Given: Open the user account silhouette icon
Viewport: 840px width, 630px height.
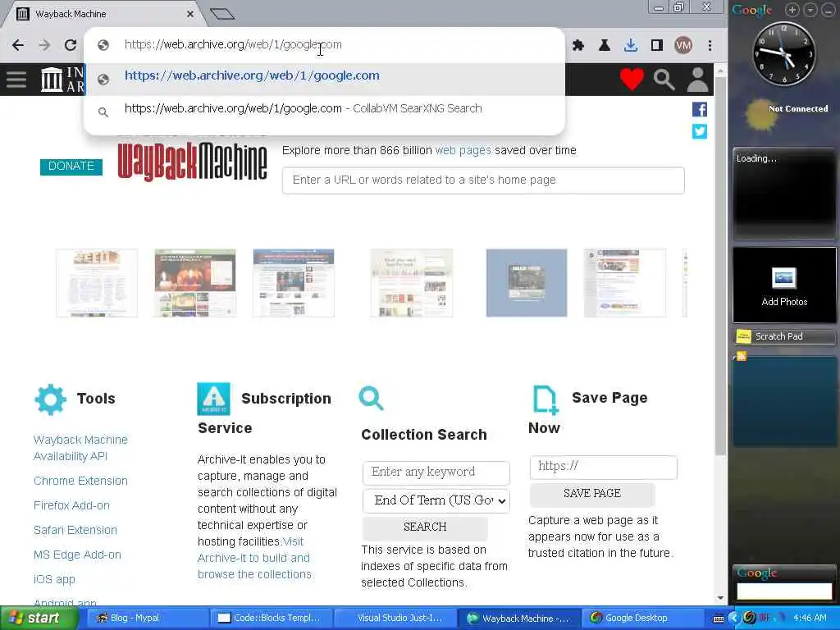Looking at the screenshot, I should pyautogui.click(x=697, y=80).
